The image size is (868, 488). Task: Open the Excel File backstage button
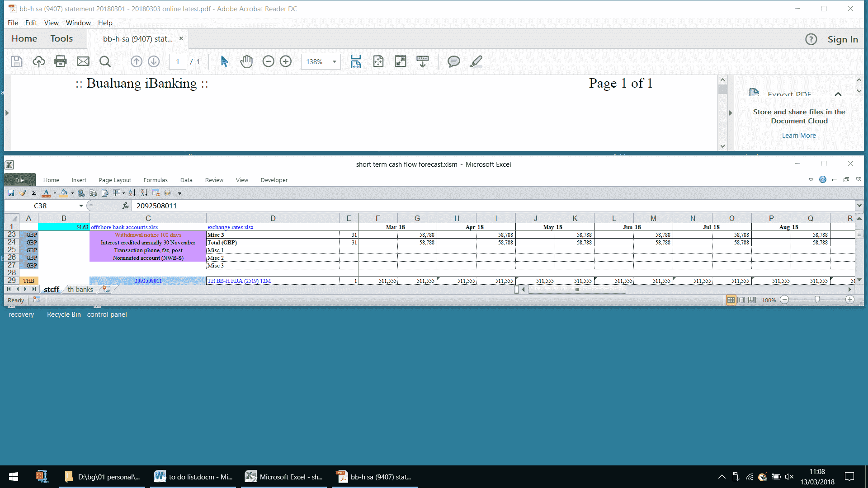[x=19, y=180]
